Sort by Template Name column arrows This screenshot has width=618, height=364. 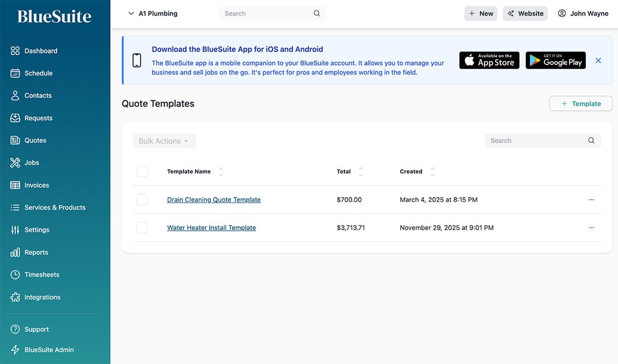click(x=221, y=171)
